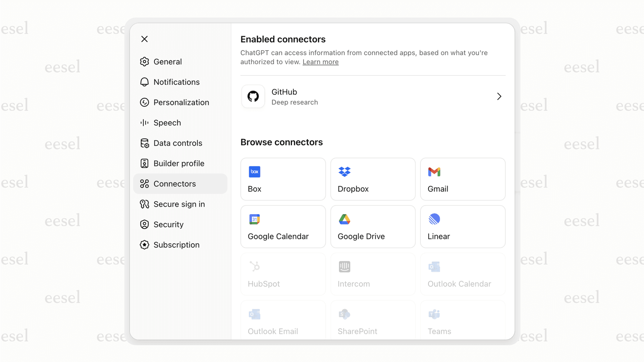Select the Google Drive triangle icon
The image size is (644, 362).
click(344, 219)
